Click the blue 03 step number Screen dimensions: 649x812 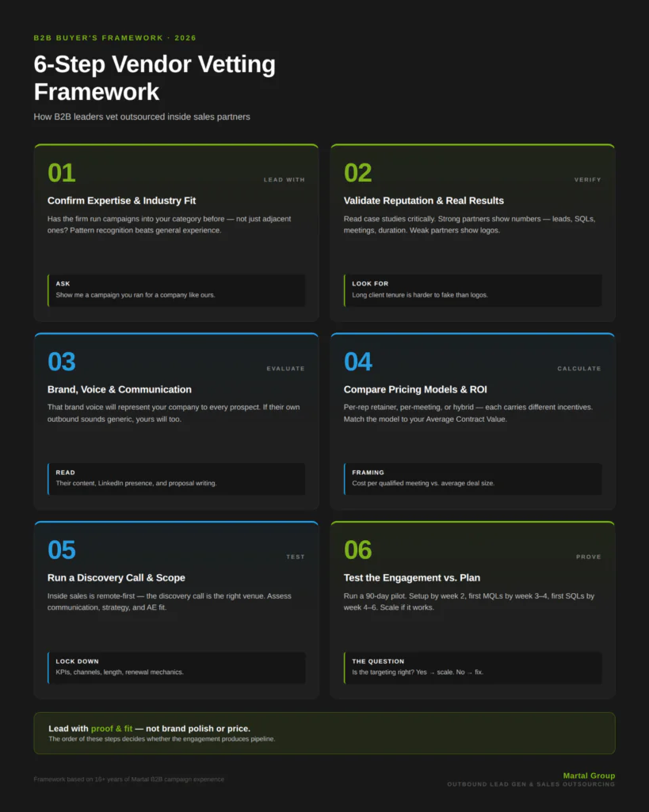[62, 362]
